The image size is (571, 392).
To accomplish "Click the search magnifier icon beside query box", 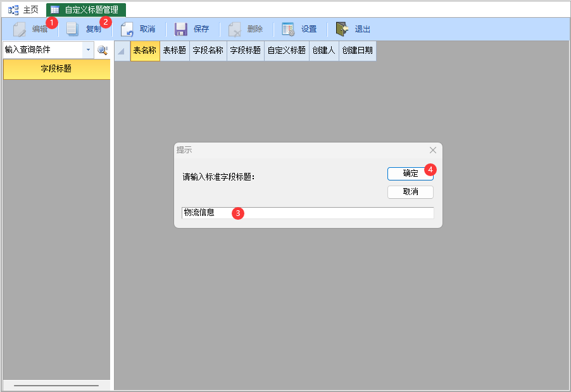I will (x=103, y=50).
